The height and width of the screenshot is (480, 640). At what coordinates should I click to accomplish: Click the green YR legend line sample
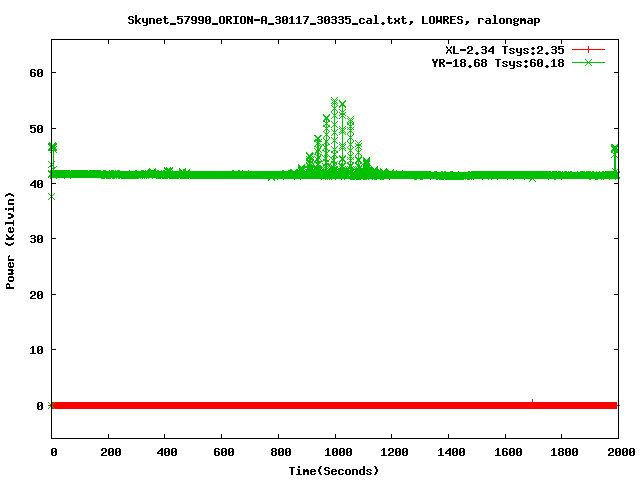[588, 62]
